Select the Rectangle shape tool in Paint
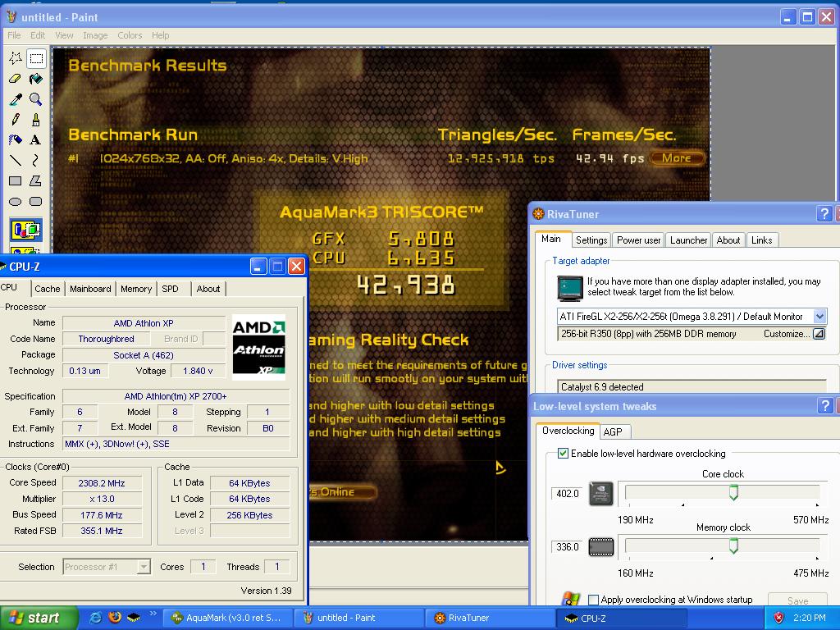The width and height of the screenshot is (840, 630). [x=16, y=181]
